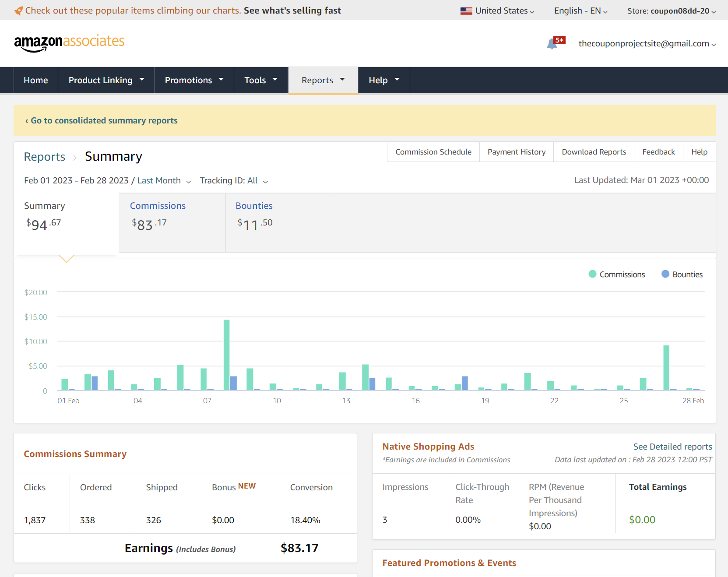
Task: Open the Tracking ID: All dropdown
Action: [234, 181]
